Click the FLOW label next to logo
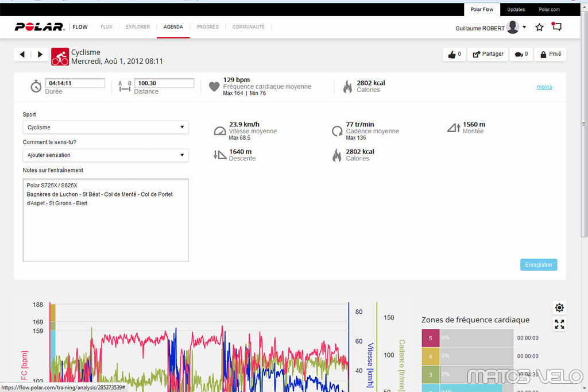The width and height of the screenshot is (588, 392). (x=80, y=27)
